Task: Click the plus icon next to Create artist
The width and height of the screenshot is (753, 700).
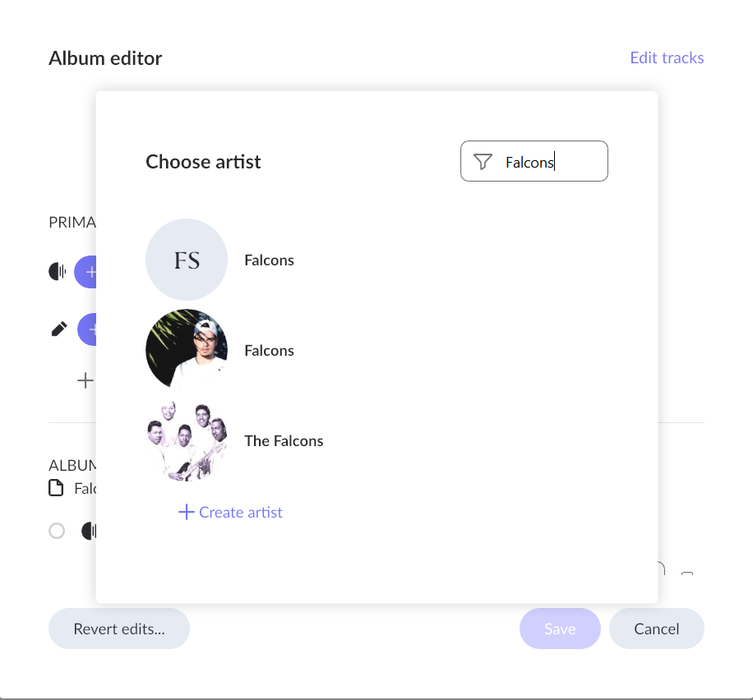Action: (187, 512)
